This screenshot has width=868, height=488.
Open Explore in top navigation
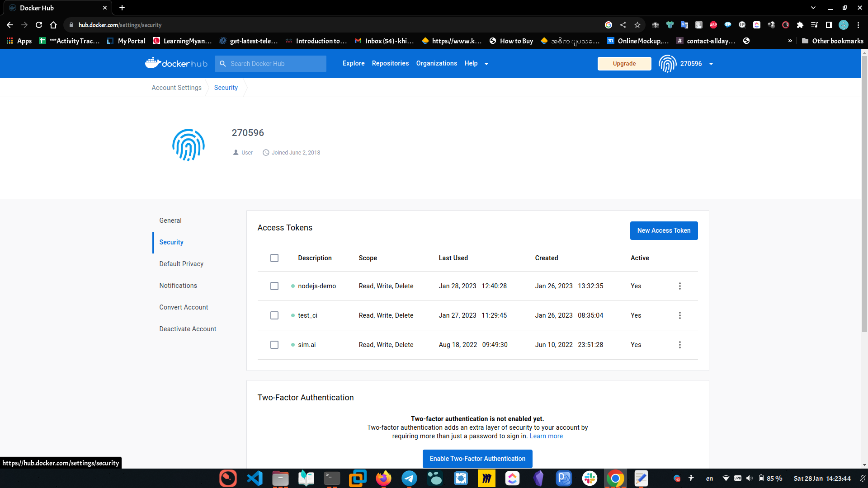tap(354, 63)
